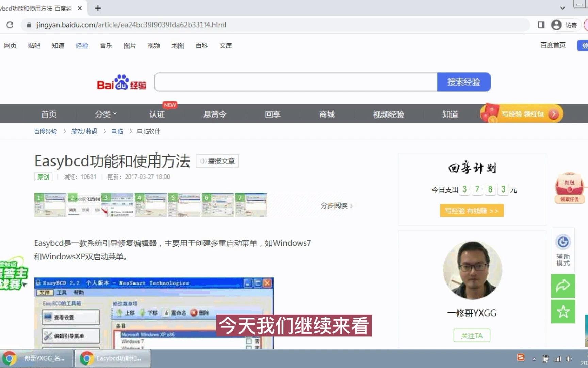Click the green share arrow icon

point(563,286)
